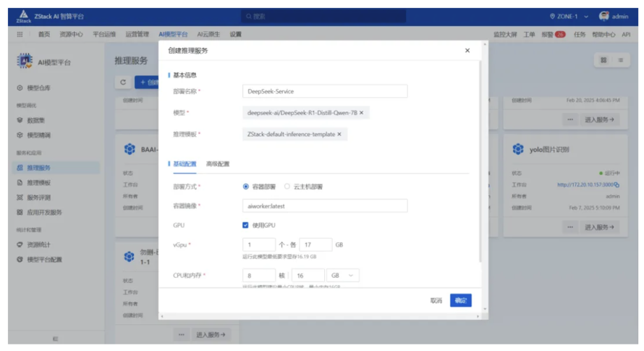
Task: Click the vGpu memory 17 GB field
Action: (x=315, y=245)
